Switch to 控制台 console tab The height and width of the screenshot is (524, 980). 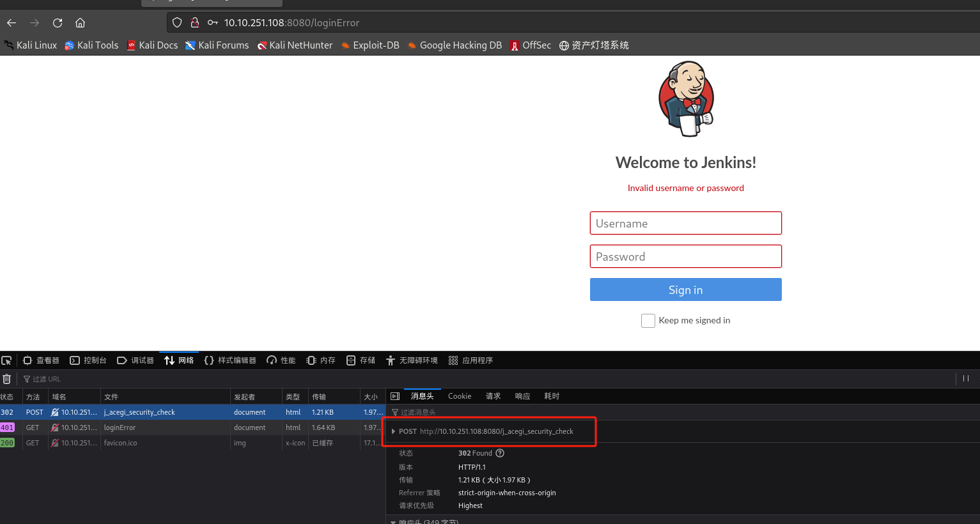point(88,360)
